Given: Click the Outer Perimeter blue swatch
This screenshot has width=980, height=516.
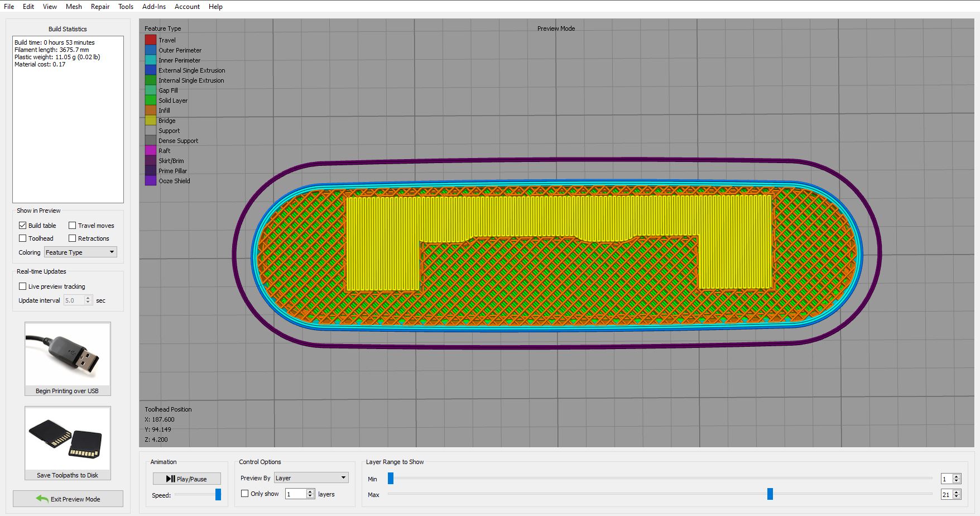Looking at the screenshot, I should 151,50.
